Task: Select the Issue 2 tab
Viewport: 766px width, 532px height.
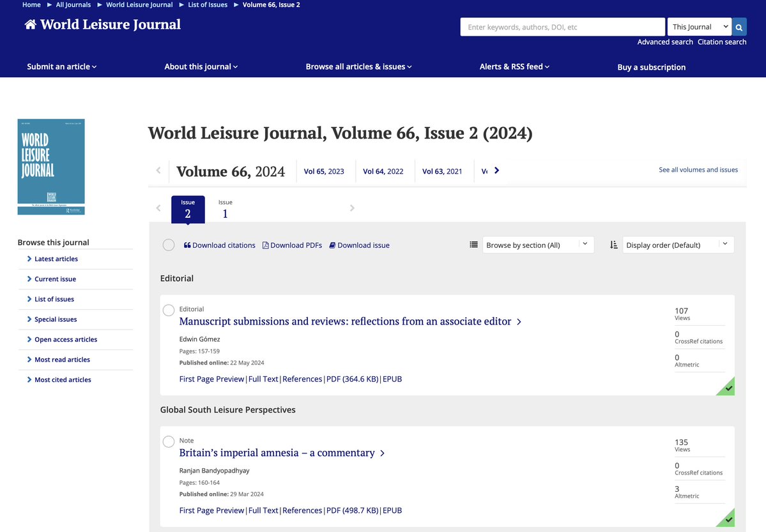Action: click(188, 209)
